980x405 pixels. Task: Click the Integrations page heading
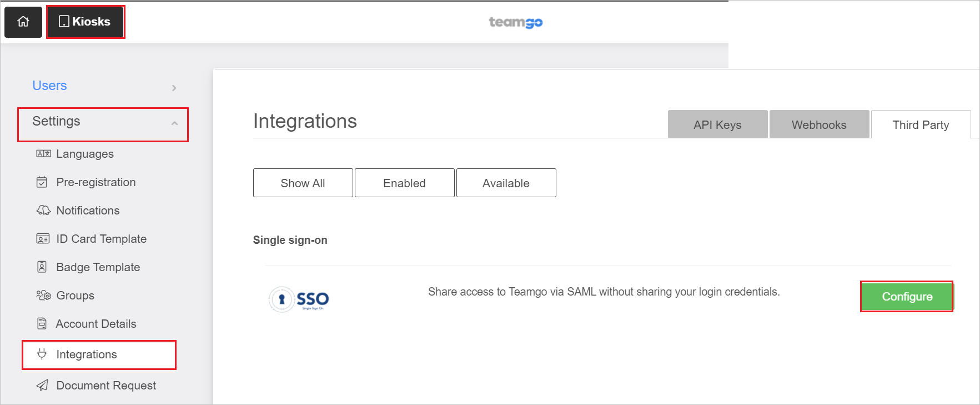(x=305, y=121)
